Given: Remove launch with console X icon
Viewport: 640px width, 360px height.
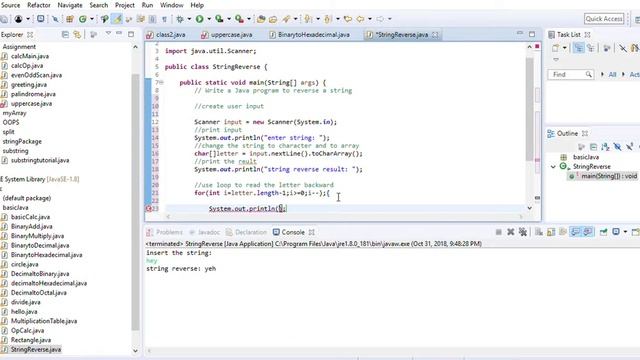Looking at the screenshot, I should [511, 232].
